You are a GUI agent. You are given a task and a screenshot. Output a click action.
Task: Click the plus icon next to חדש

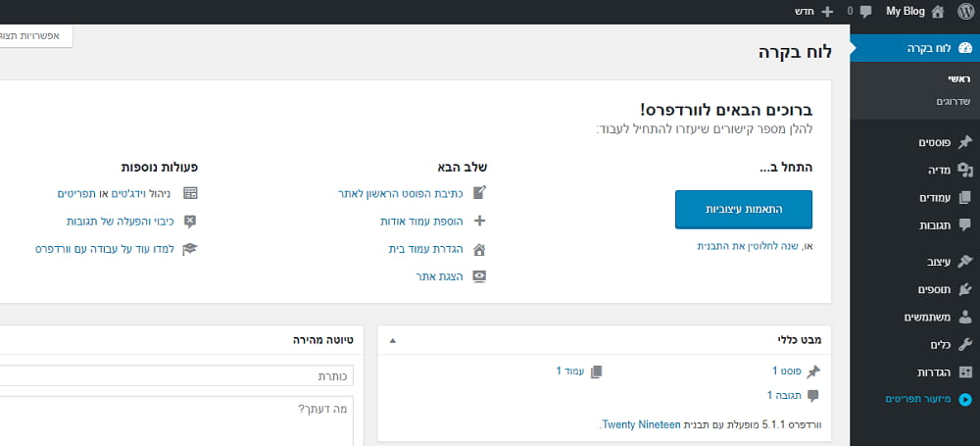(827, 11)
